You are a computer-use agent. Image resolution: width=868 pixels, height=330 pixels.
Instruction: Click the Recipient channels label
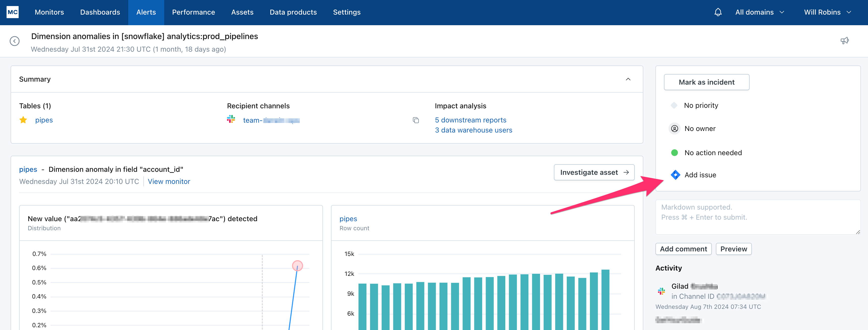(258, 106)
